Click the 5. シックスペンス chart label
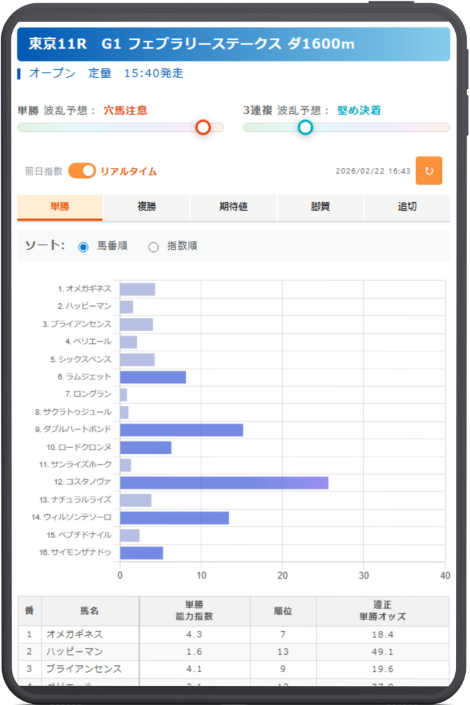The height and width of the screenshot is (705, 470). pos(81,359)
